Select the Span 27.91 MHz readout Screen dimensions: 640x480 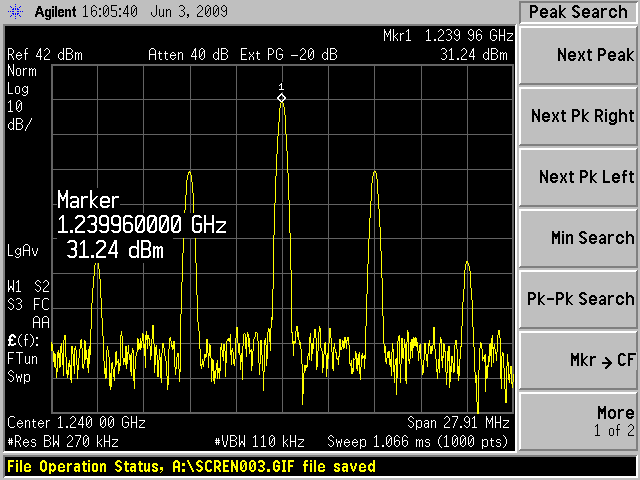[460, 422]
